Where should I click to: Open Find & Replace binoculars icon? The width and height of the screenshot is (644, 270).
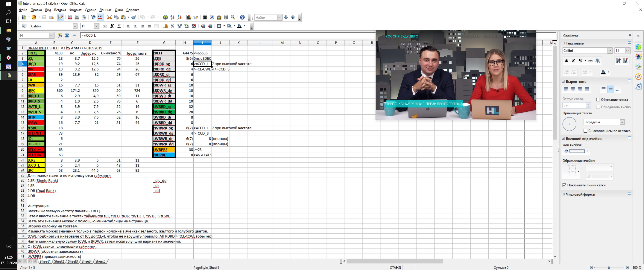205,17
